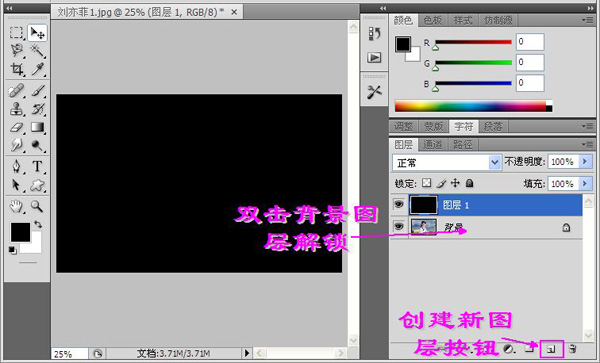
Task: Select the Smudge/Blur tool
Action: tap(16, 145)
